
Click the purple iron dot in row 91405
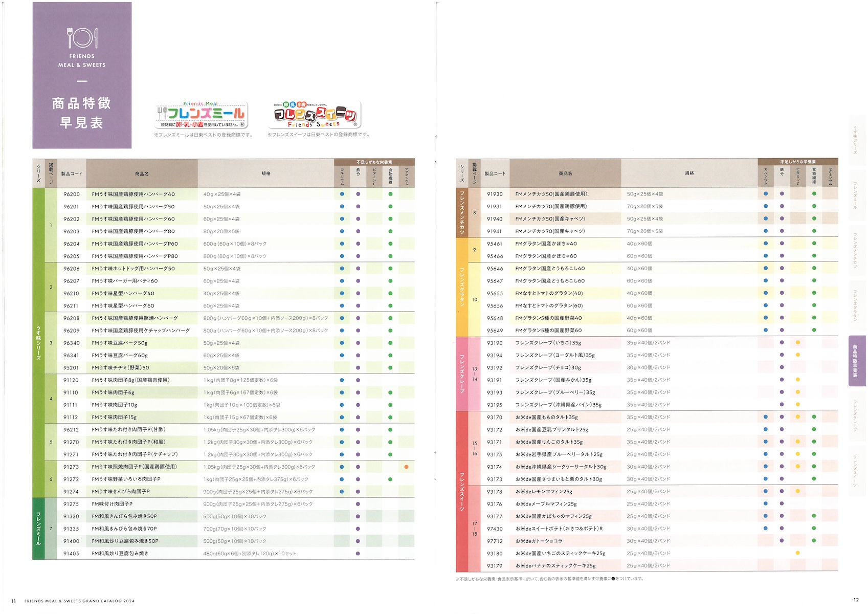[x=358, y=554]
